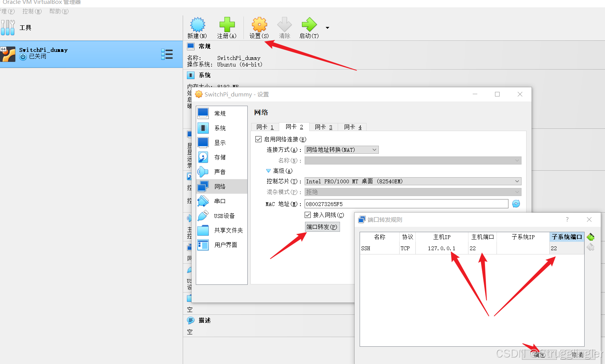Minimize the SwitchPi_dummy settings window

tap(475, 94)
